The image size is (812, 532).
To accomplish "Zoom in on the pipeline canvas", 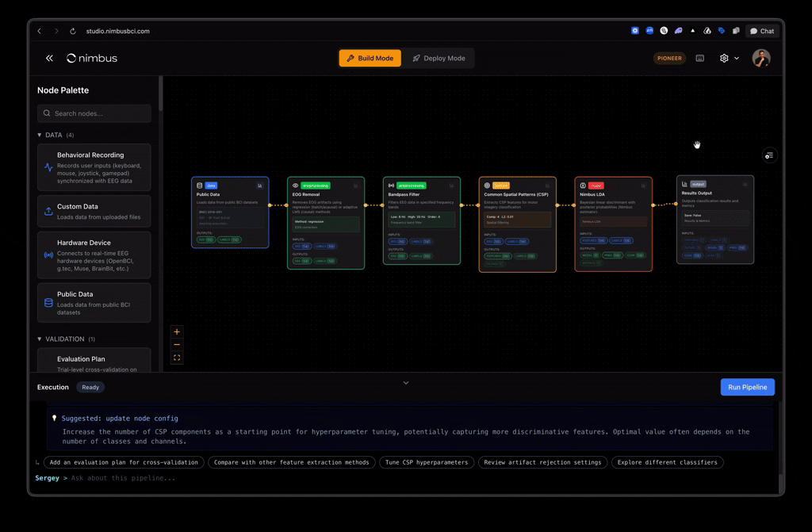I will (x=177, y=331).
